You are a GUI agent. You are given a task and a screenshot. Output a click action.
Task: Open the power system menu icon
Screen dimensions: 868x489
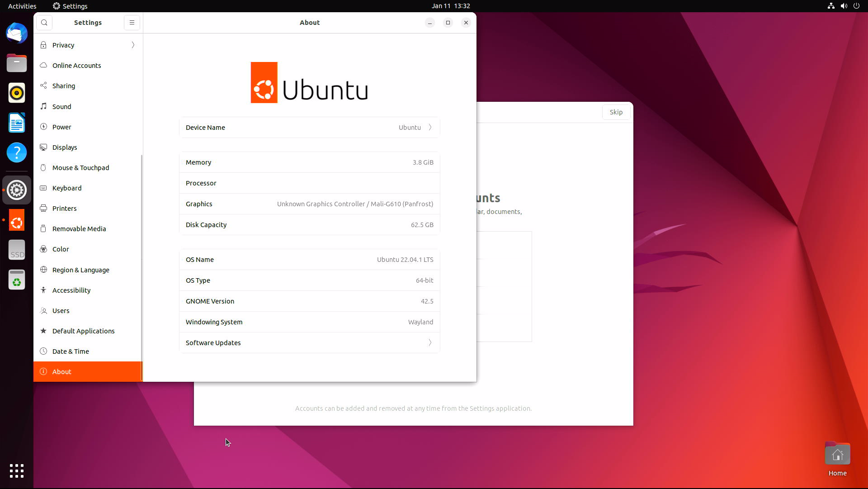(856, 6)
